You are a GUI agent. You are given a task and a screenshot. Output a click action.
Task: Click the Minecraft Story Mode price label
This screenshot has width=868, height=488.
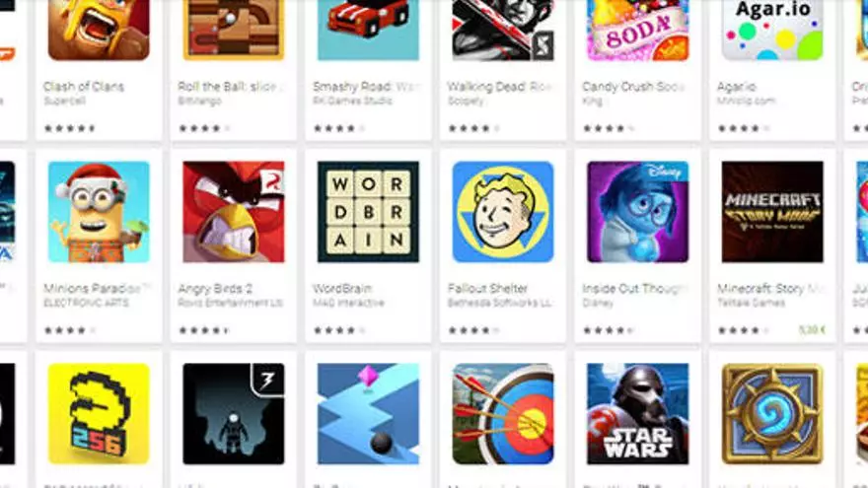(x=812, y=330)
